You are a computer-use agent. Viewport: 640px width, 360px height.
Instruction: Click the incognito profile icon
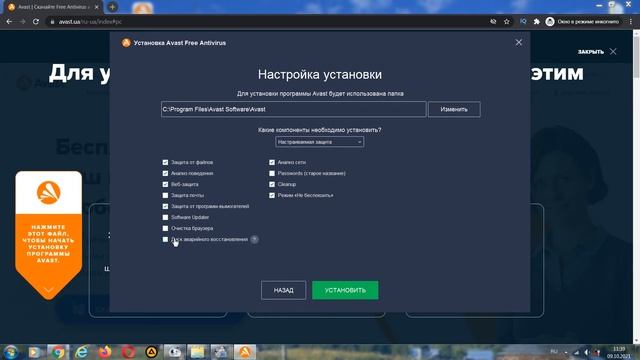[550, 22]
